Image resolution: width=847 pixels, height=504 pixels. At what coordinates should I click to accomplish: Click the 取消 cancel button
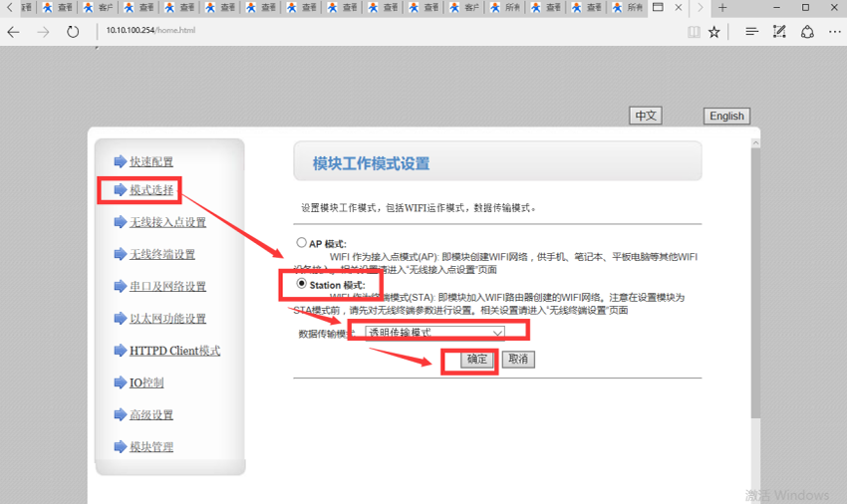[x=518, y=360]
